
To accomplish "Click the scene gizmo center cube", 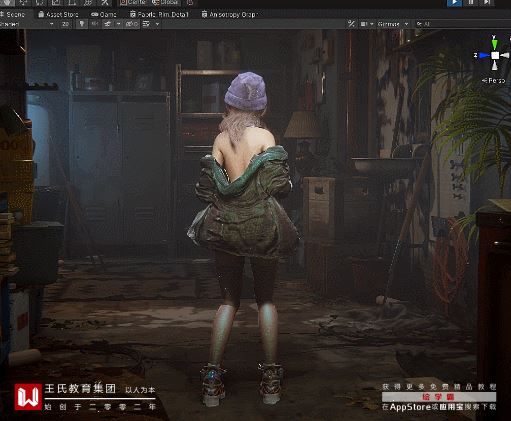I will pos(495,56).
